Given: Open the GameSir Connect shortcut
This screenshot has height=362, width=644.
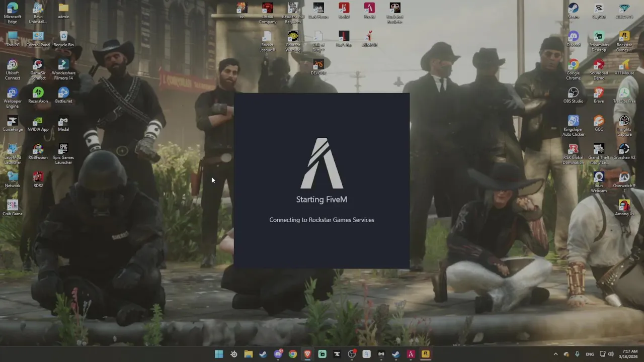Looking at the screenshot, I should click(x=38, y=69).
